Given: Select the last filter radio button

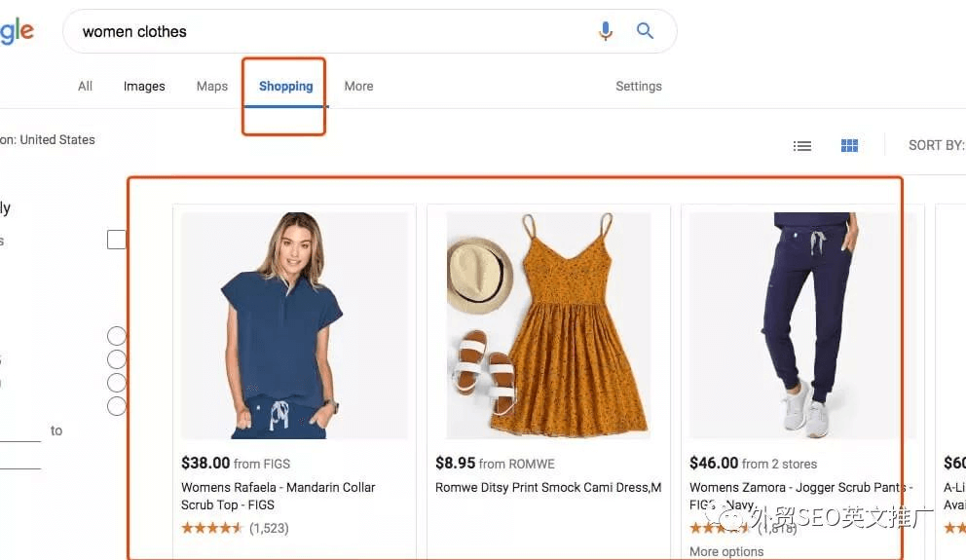Looking at the screenshot, I should pos(117,406).
